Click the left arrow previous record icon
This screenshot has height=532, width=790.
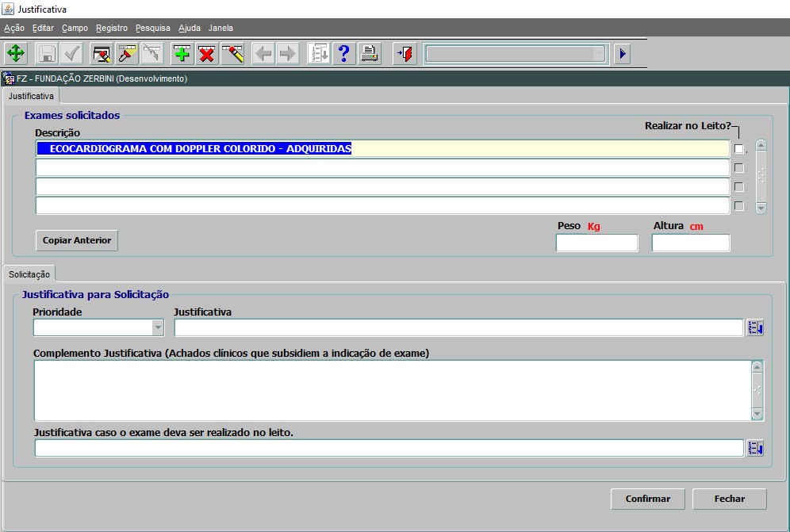(263, 53)
